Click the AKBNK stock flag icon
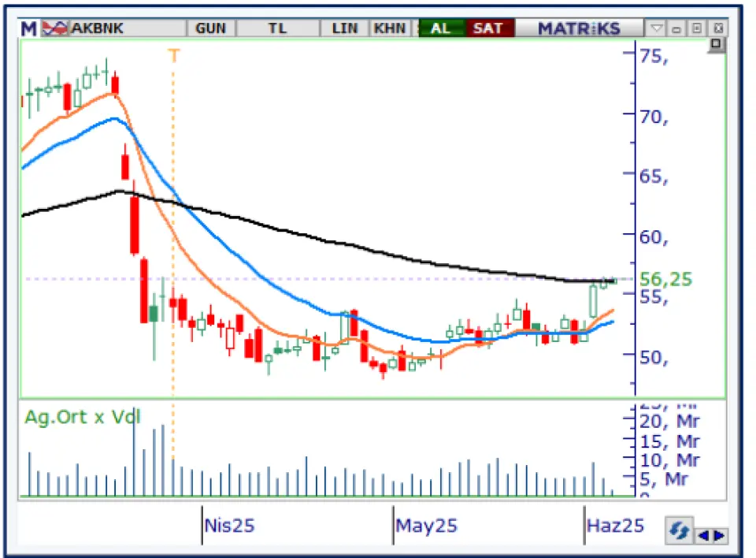 click(x=55, y=28)
